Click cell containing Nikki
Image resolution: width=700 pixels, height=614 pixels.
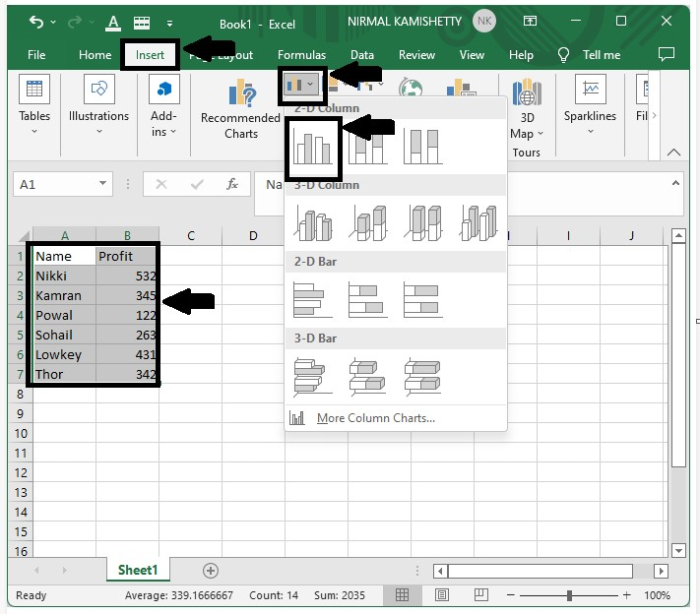click(x=64, y=276)
